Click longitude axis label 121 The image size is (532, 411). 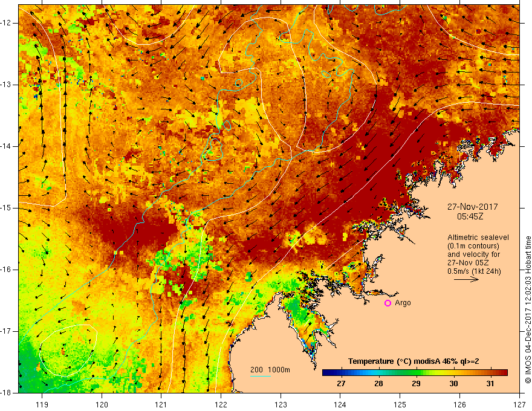tap(161, 404)
